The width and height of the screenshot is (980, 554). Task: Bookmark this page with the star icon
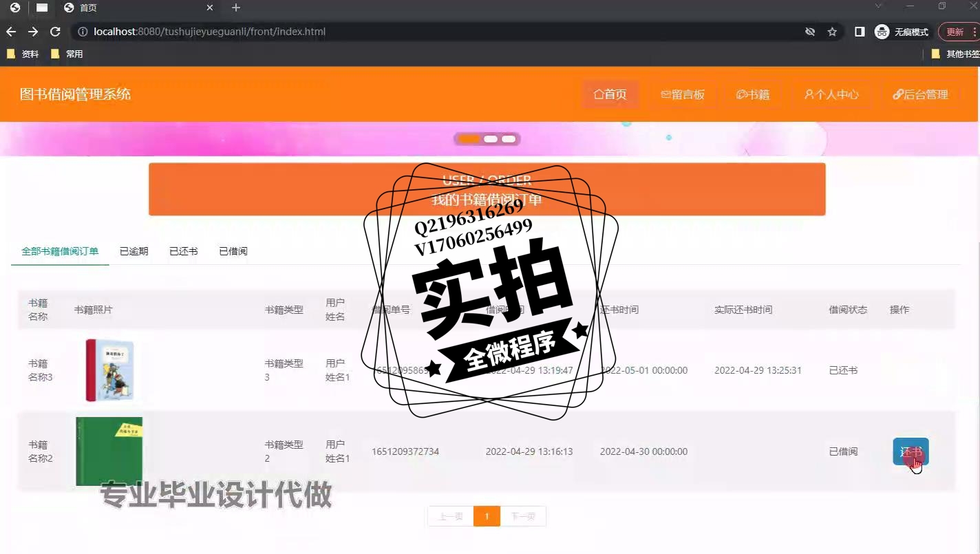(832, 32)
